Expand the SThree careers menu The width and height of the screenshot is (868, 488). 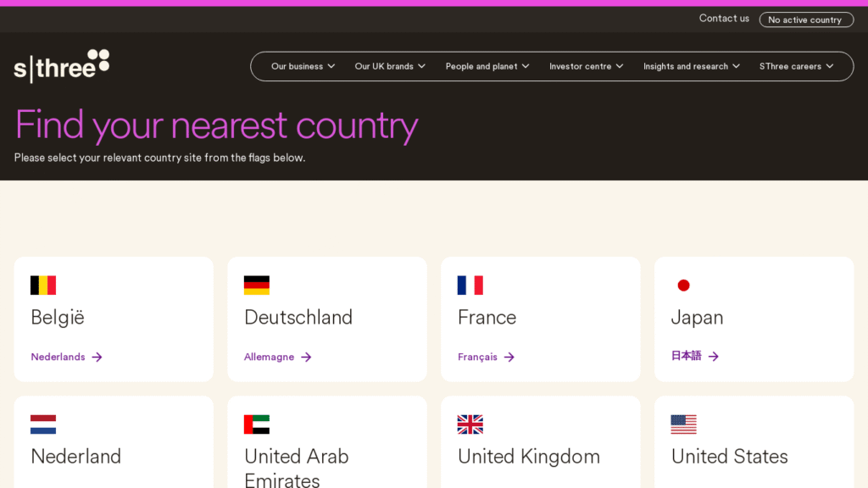pos(796,66)
